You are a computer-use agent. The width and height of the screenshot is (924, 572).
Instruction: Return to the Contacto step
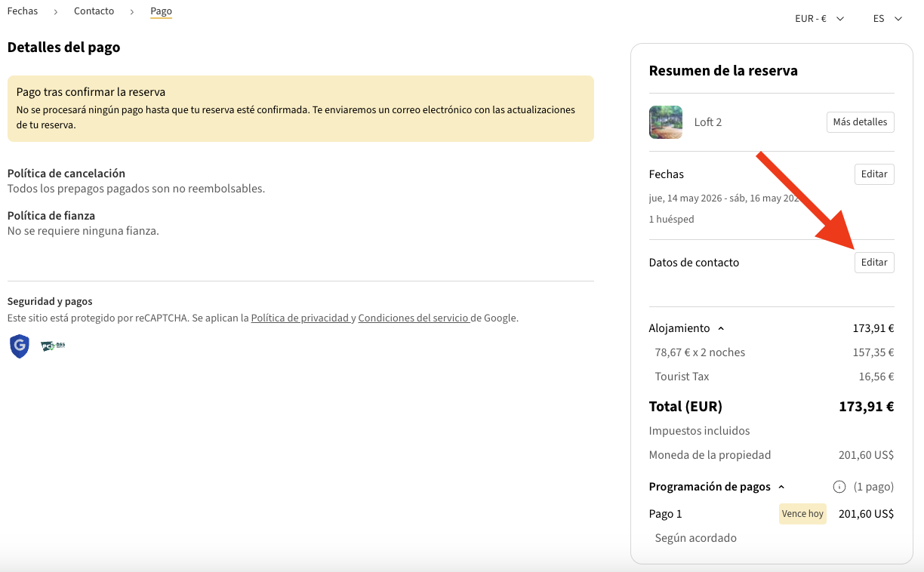pos(94,11)
